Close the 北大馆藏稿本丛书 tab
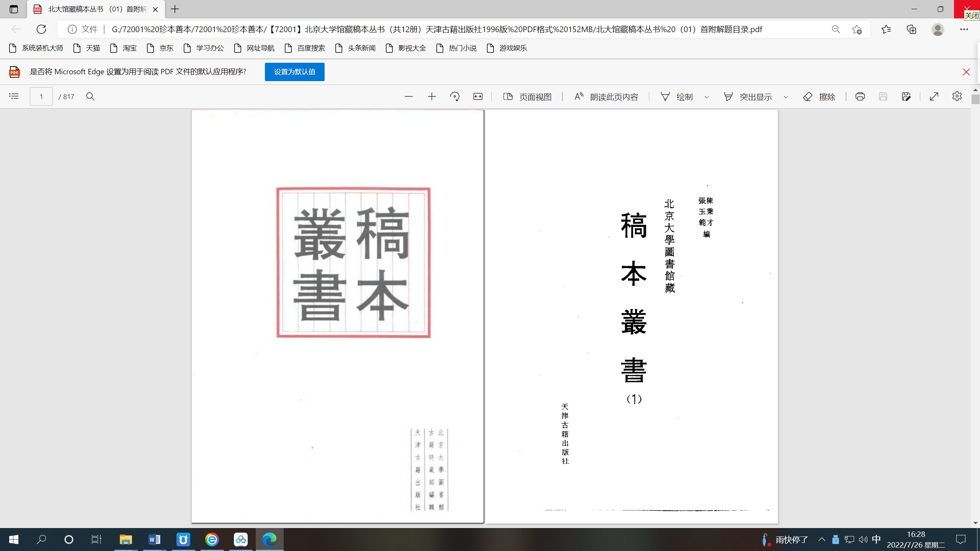The width and height of the screenshot is (980, 551). 155,9
